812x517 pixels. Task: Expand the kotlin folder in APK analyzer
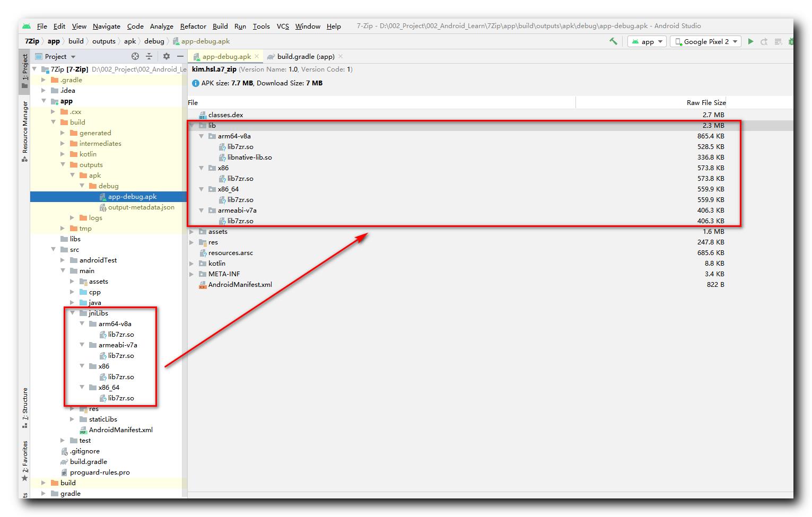coord(192,263)
